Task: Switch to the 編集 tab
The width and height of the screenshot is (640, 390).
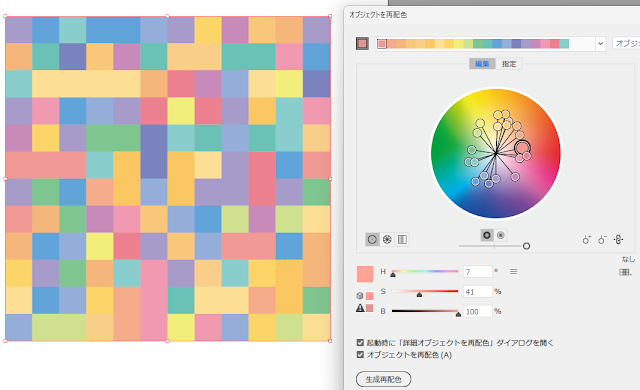Action: (482, 64)
